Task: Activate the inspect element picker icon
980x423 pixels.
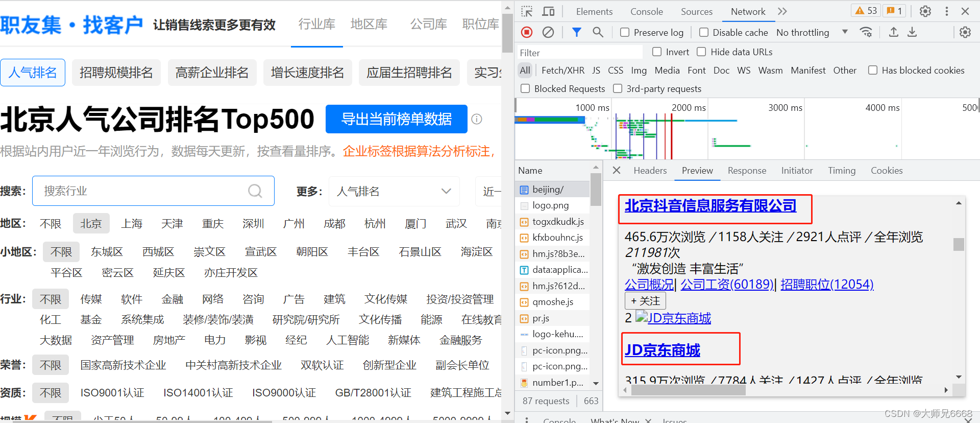Action: point(527,11)
